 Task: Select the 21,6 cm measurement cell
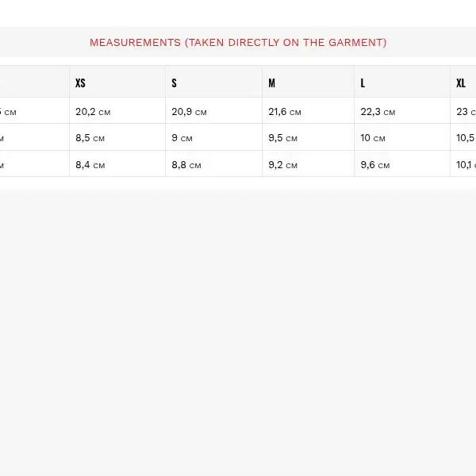[285, 112]
